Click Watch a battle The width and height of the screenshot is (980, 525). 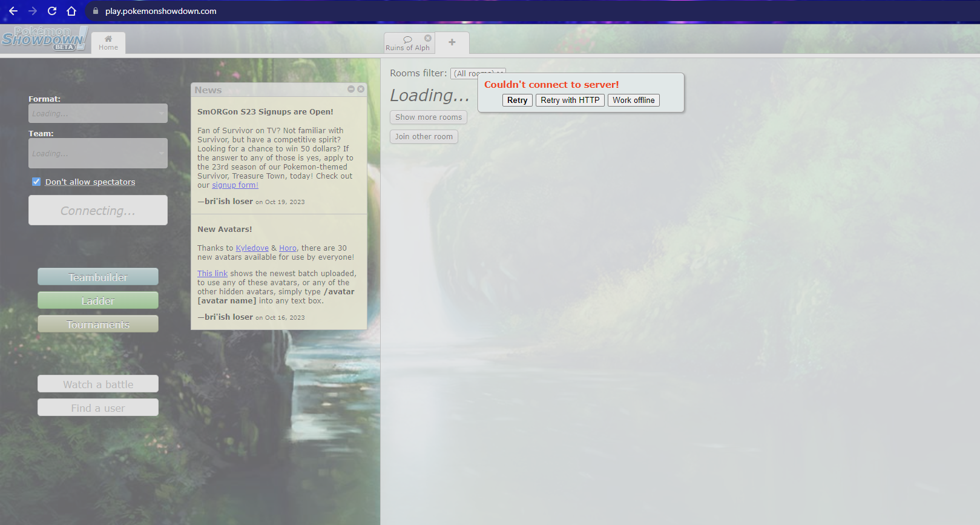click(x=98, y=384)
